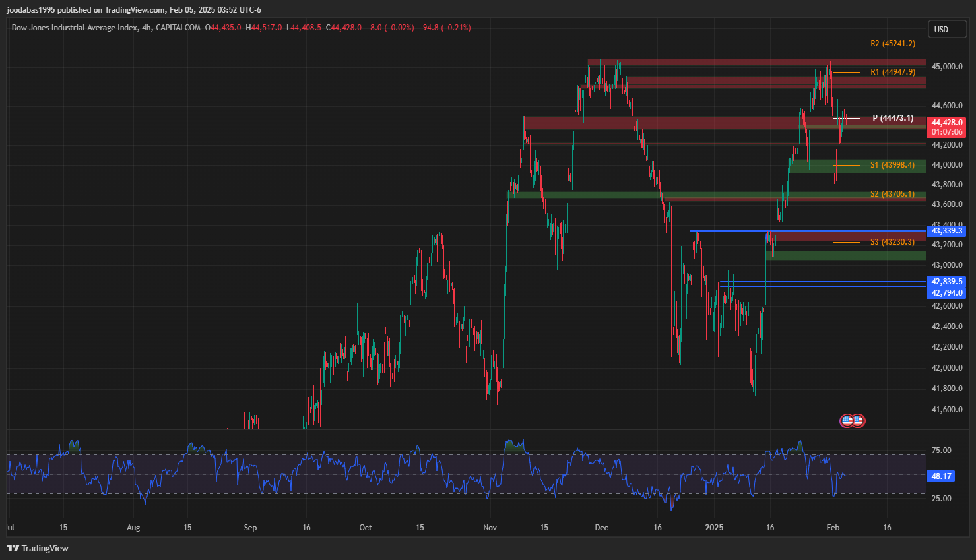Viewport: 976px width, 560px height.
Task: Select the S3 (43230.3) support label
Action: coord(892,242)
